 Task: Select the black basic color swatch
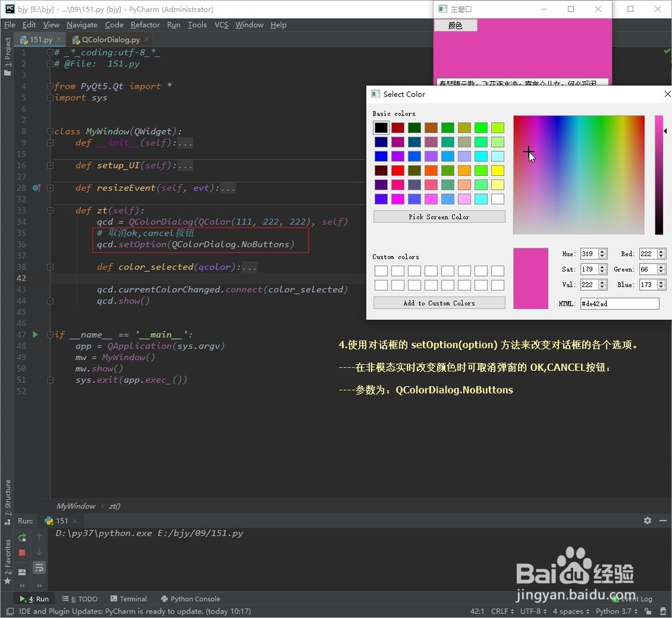(380, 128)
